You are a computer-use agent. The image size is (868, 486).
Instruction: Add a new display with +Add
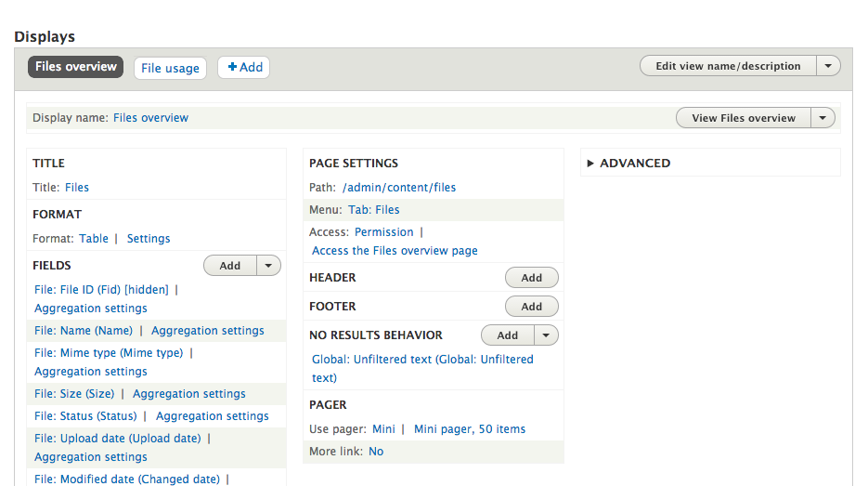[x=245, y=67]
